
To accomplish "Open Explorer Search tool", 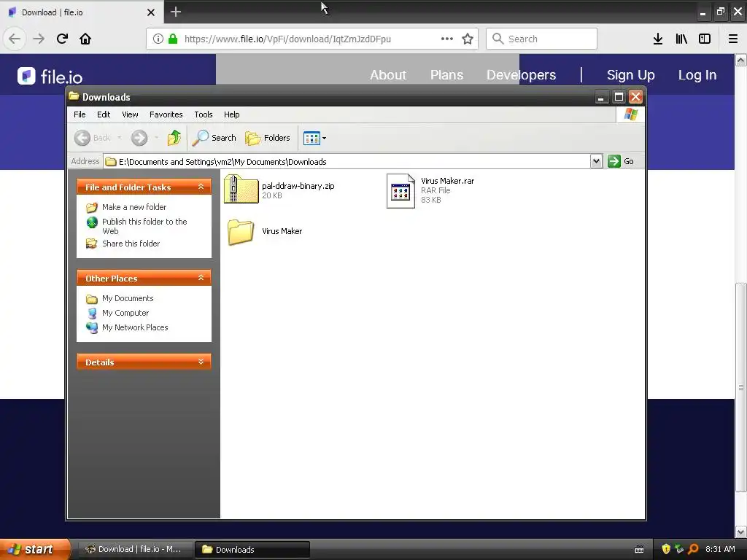I will [214, 138].
